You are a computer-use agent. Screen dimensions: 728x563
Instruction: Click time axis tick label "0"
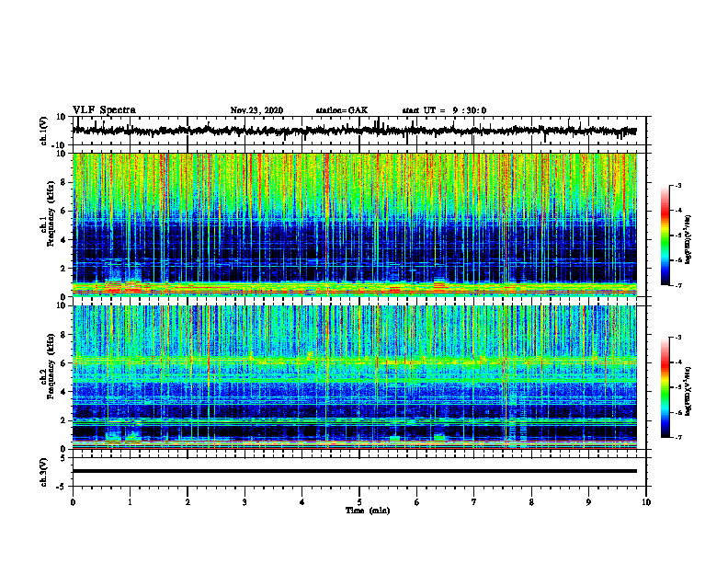point(73,502)
